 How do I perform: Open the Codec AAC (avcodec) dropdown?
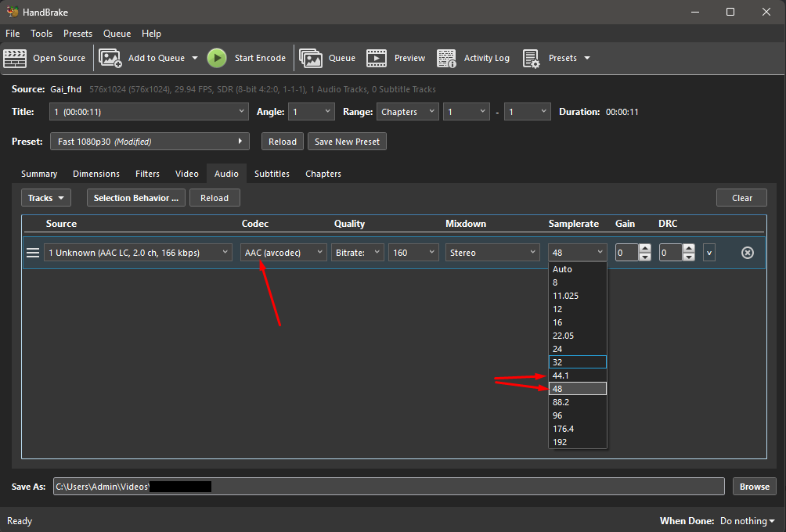coord(283,253)
